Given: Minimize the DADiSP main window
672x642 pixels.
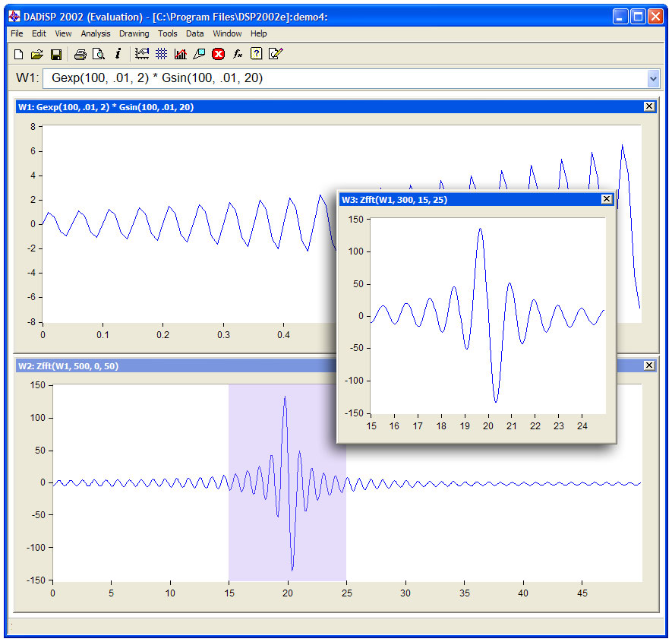Looking at the screenshot, I should (620, 17).
